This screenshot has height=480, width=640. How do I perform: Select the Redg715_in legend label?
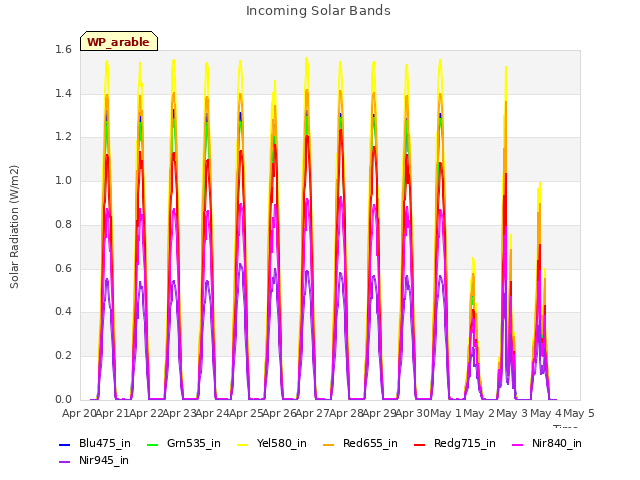(465, 444)
